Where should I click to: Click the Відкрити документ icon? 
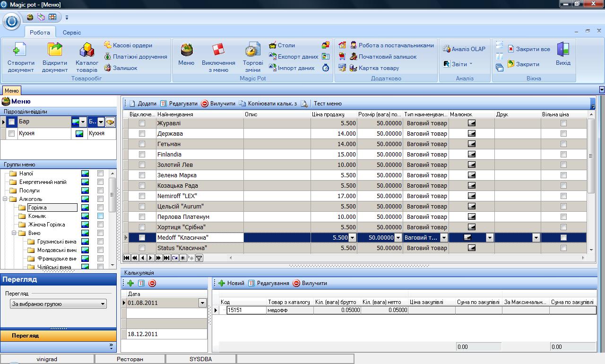[x=55, y=50]
